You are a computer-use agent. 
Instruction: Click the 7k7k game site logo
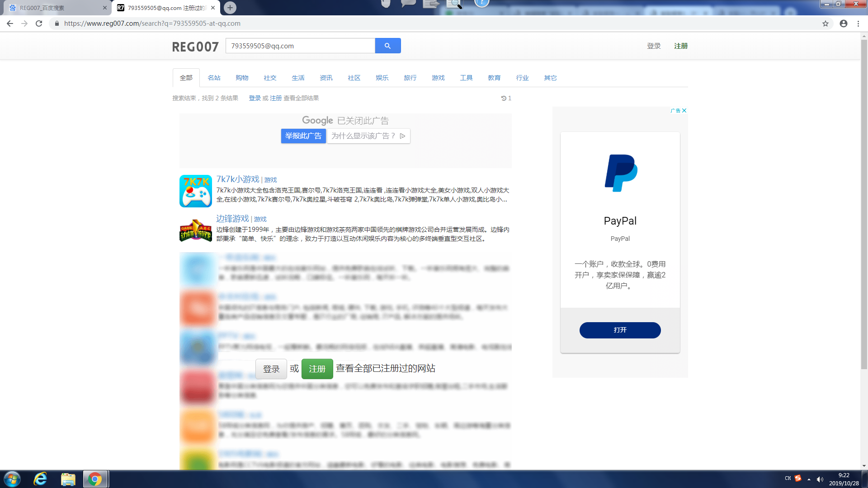pos(196,191)
